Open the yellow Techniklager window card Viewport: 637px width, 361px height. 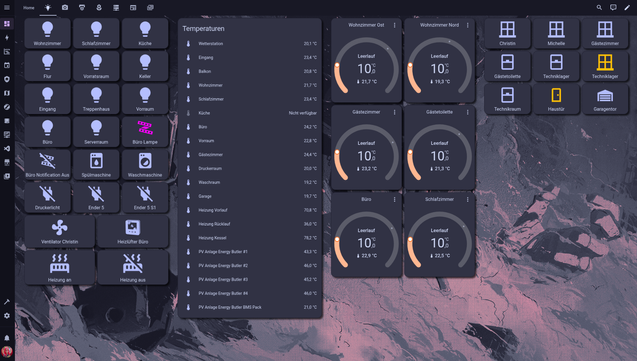click(605, 66)
